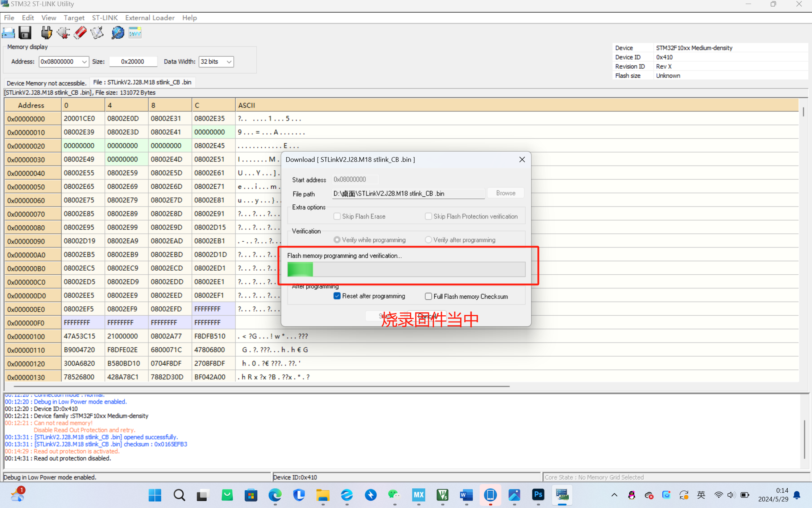Click the Size input field
This screenshot has height=508, width=812.
click(x=133, y=62)
